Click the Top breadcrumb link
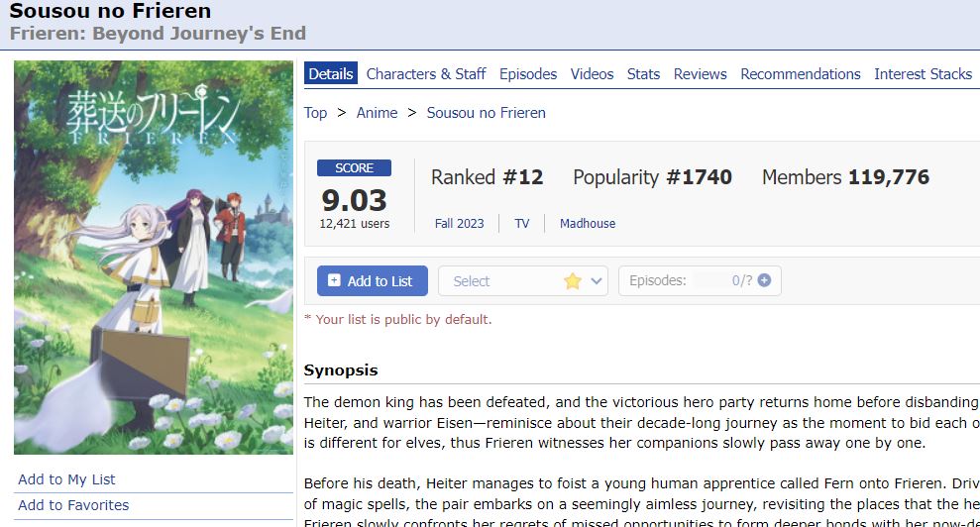Viewport: 980px width, 527px height. [316, 113]
